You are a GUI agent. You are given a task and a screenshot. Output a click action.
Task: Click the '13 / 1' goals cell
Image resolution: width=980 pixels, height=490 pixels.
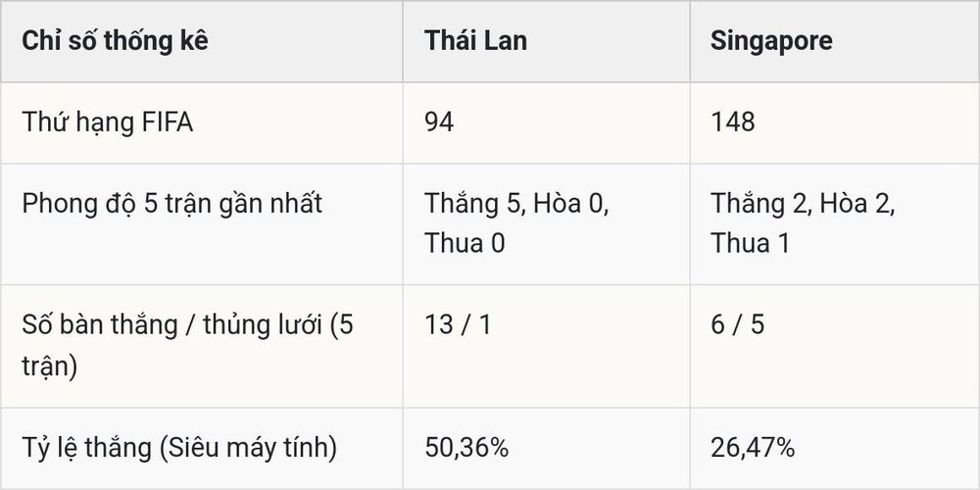click(x=458, y=325)
